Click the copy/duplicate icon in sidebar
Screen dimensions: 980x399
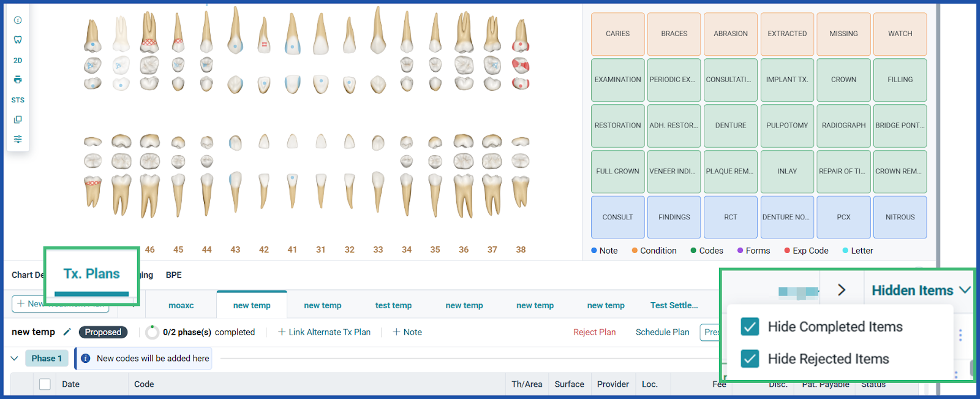coord(18,120)
